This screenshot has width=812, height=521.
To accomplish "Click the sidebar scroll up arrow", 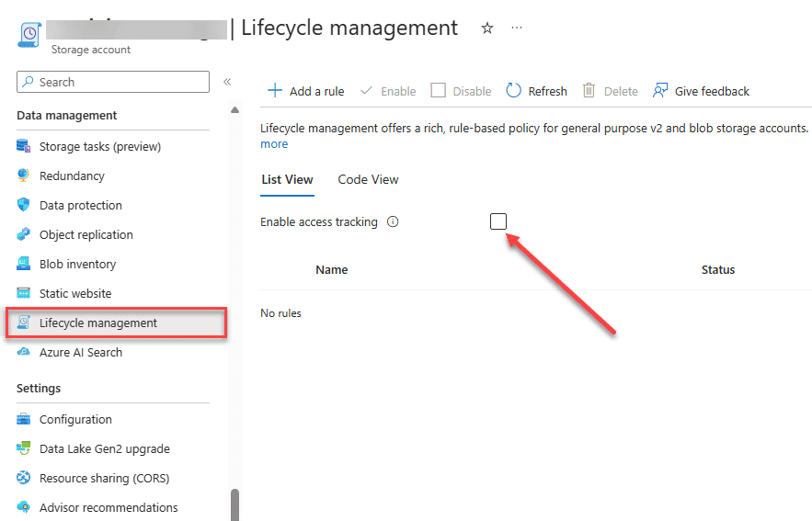I will point(234,109).
